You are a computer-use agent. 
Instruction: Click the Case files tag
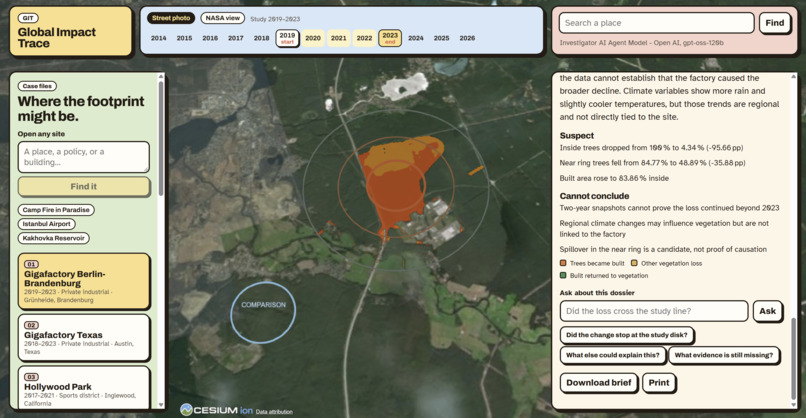[x=37, y=86]
